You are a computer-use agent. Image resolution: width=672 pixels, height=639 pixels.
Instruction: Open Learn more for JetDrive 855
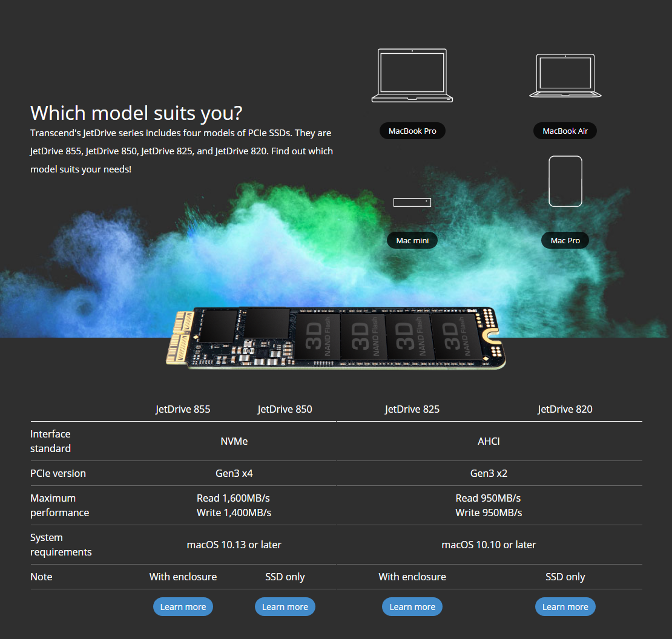coord(183,606)
